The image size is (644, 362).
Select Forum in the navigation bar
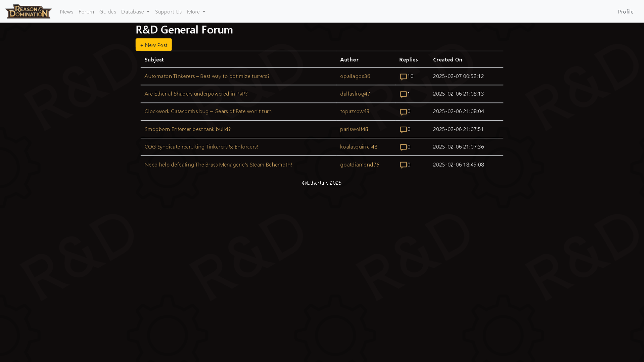click(86, 11)
